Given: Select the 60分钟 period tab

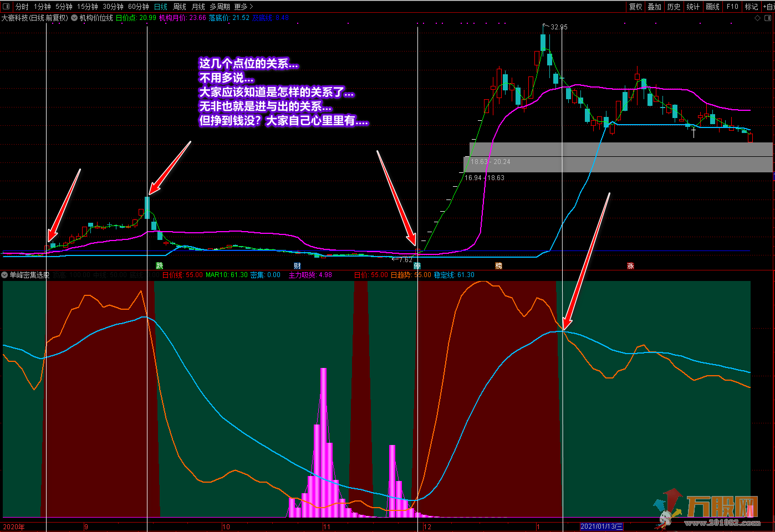Looking at the screenshot, I should click(139, 7).
